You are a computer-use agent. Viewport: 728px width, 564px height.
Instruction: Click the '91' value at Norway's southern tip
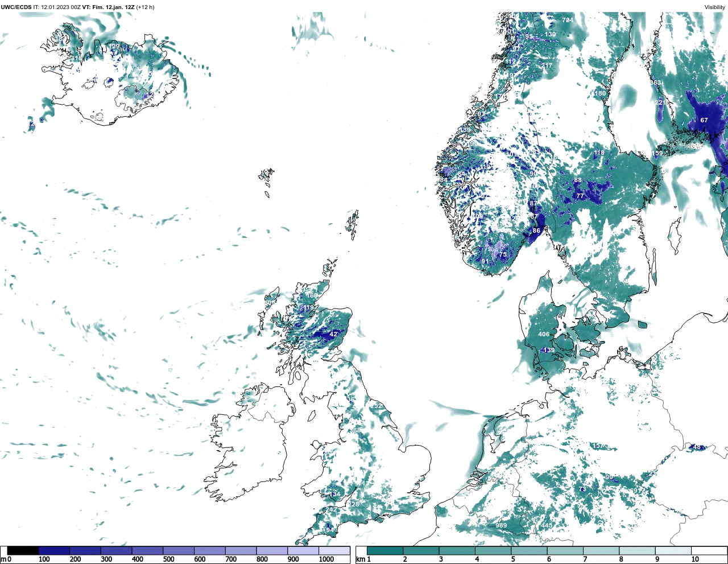tap(485, 261)
